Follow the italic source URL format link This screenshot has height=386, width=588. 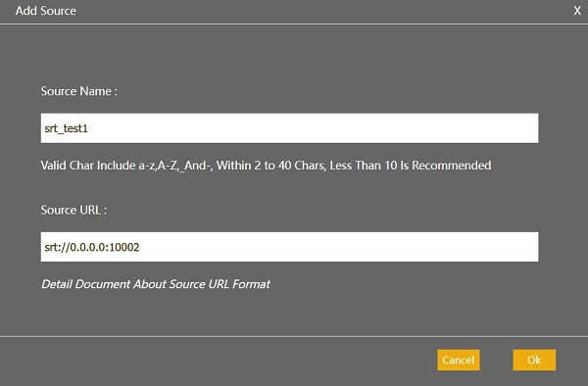click(156, 284)
